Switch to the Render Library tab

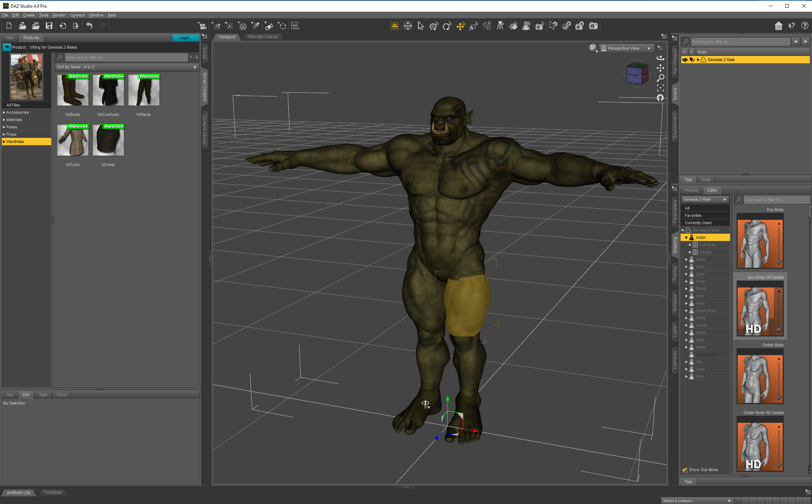coord(263,37)
